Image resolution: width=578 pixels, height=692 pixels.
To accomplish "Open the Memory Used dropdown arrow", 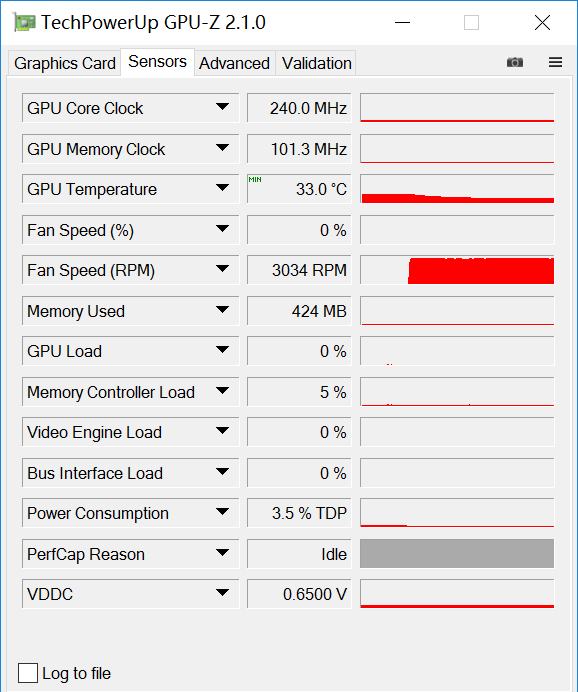I will (x=222, y=310).
